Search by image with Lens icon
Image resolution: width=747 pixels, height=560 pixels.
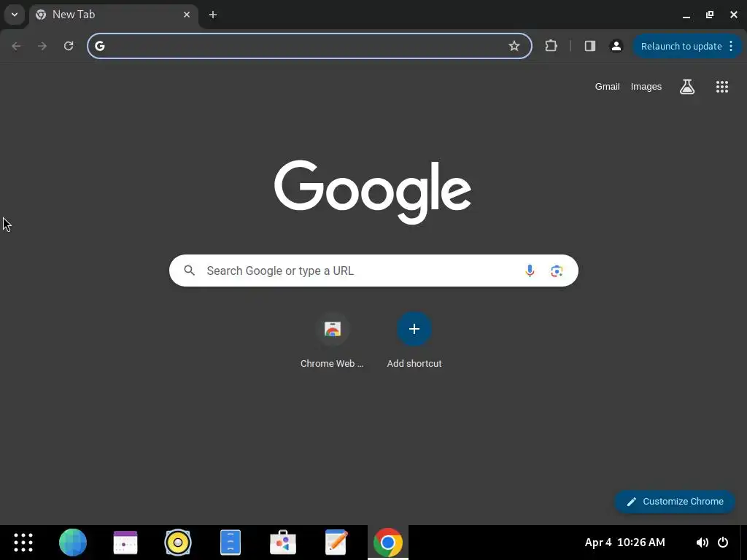click(557, 271)
